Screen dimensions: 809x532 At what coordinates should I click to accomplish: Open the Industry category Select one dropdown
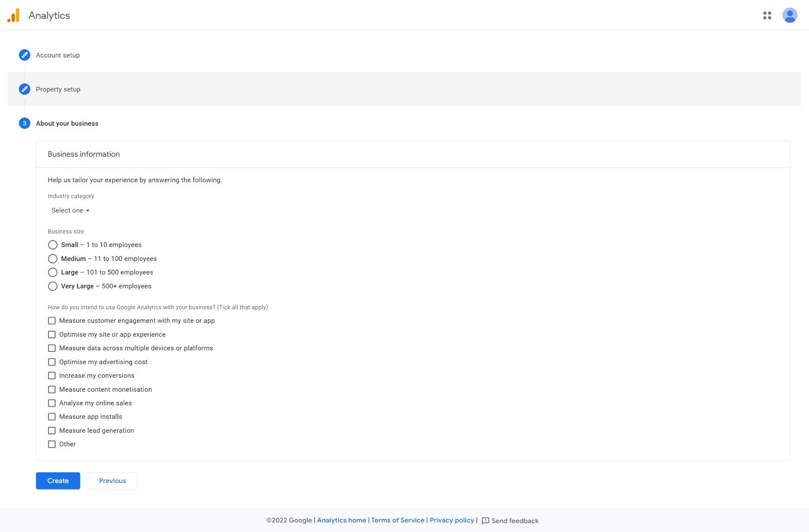click(x=70, y=210)
